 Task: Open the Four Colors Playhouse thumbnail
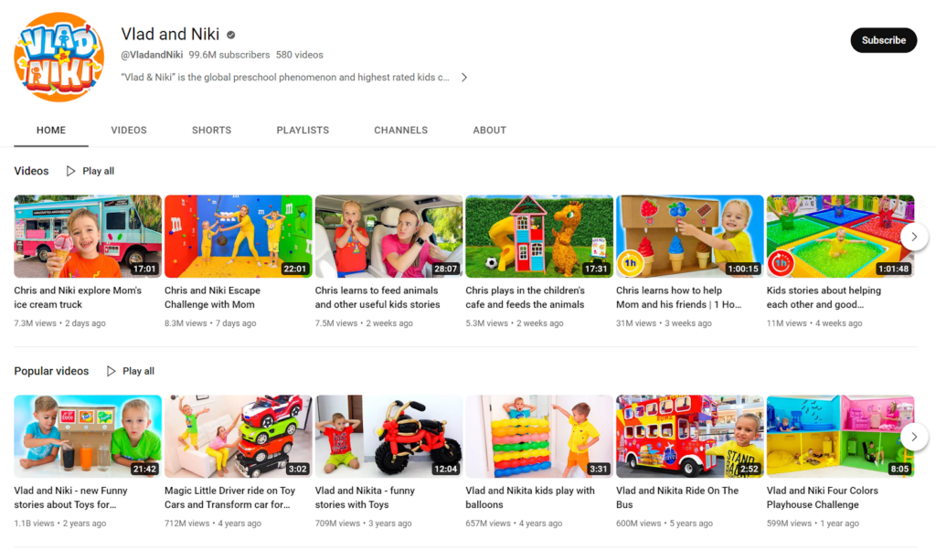pos(840,437)
